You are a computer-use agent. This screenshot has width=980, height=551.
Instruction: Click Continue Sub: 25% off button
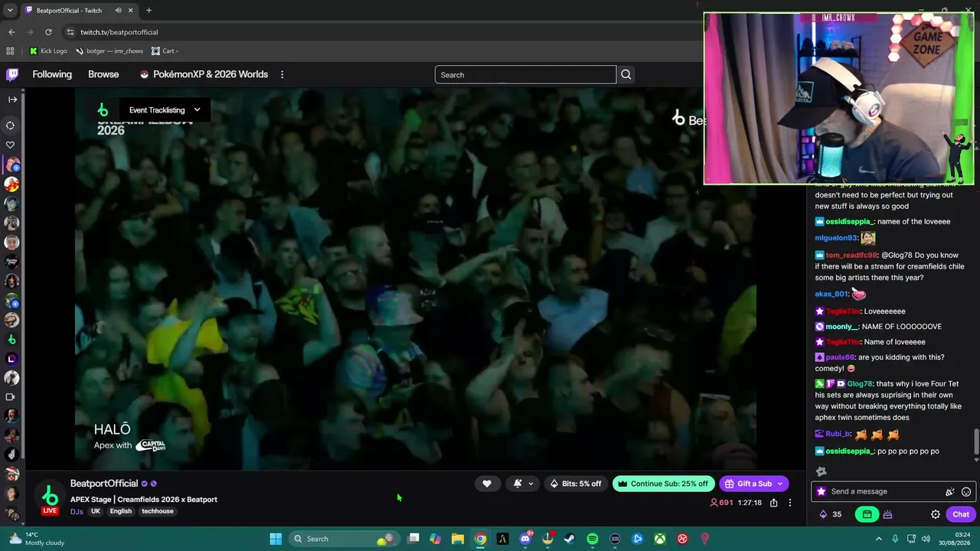click(x=663, y=484)
